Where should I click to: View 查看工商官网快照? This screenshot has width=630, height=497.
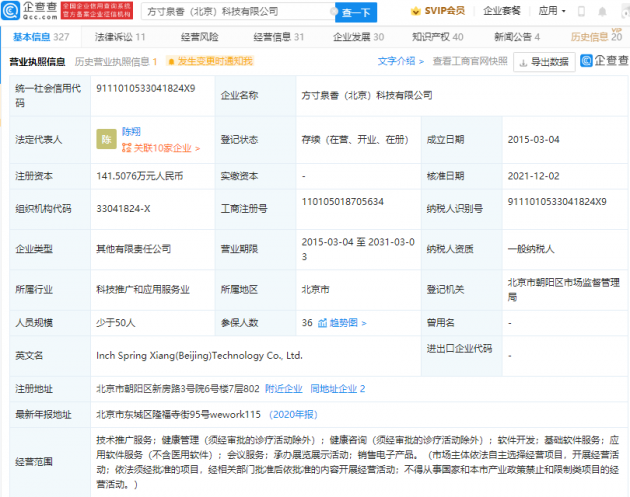pyautogui.click(x=470, y=61)
